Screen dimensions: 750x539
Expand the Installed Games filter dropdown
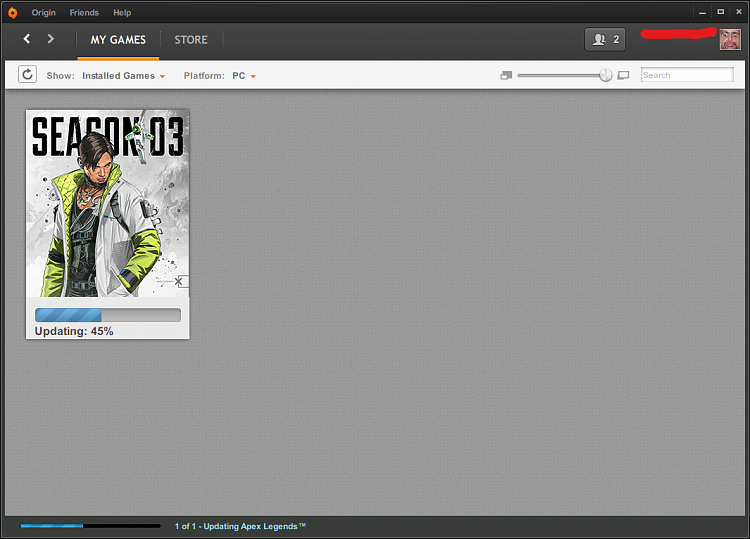click(123, 76)
